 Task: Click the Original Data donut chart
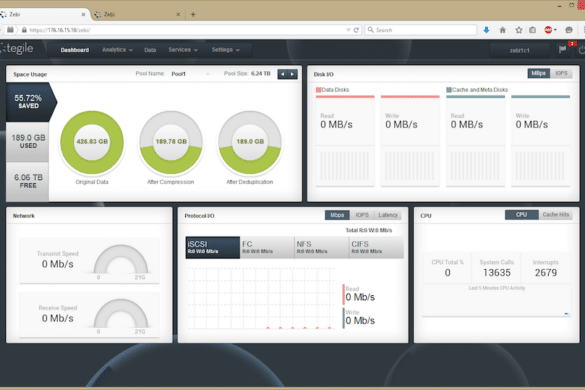coord(92,142)
